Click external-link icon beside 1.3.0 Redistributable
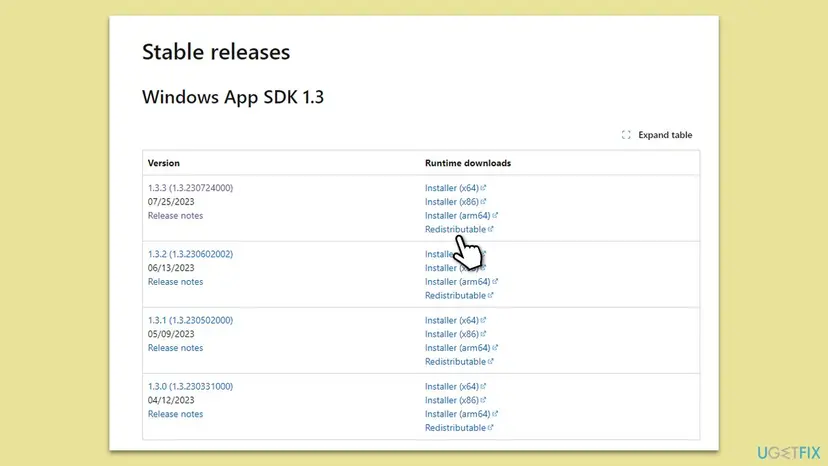 tap(491, 426)
